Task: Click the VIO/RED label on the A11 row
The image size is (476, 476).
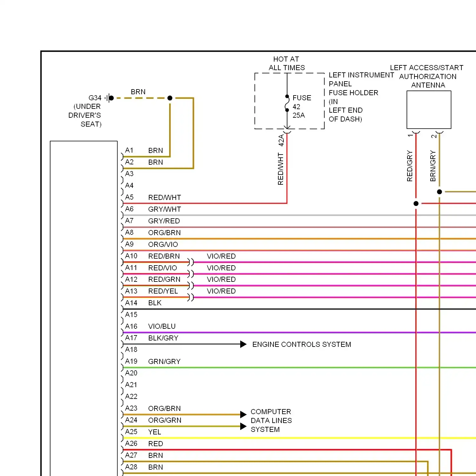Action: coord(221,268)
